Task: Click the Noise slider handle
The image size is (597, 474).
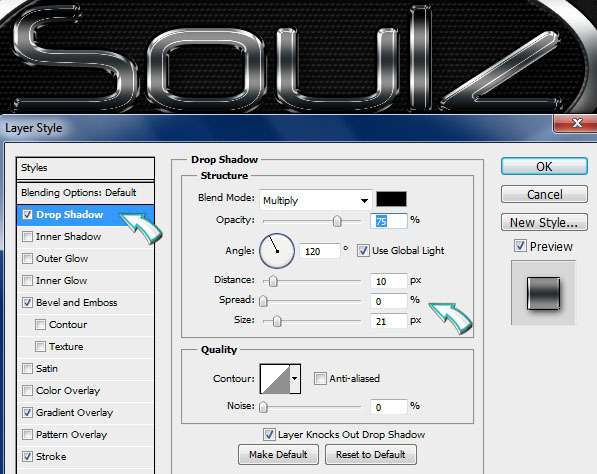Action: (263, 407)
